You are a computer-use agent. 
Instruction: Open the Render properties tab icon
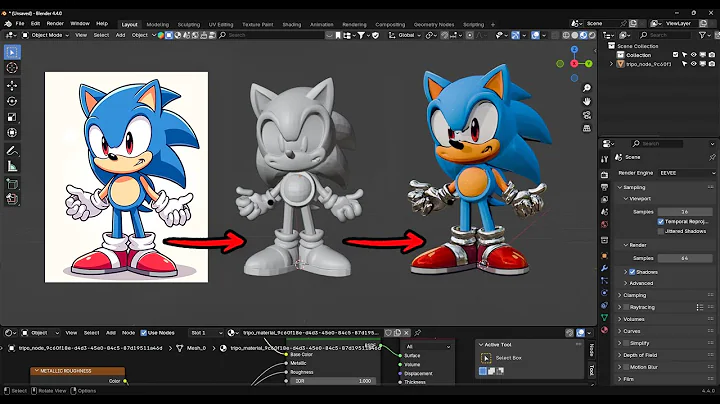[x=604, y=175]
